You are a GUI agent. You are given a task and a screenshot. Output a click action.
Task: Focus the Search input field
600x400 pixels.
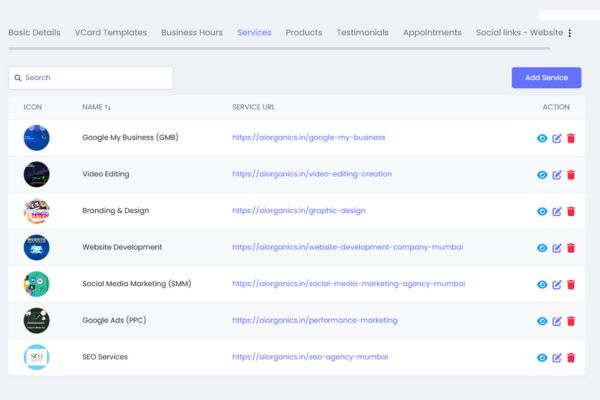91,78
